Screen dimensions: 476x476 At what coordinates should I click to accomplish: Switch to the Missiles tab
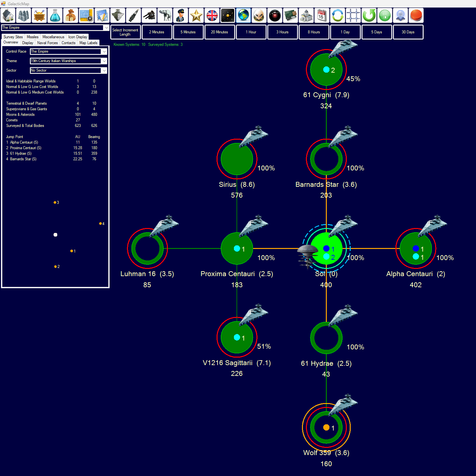pyautogui.click(x=33, y=37)
